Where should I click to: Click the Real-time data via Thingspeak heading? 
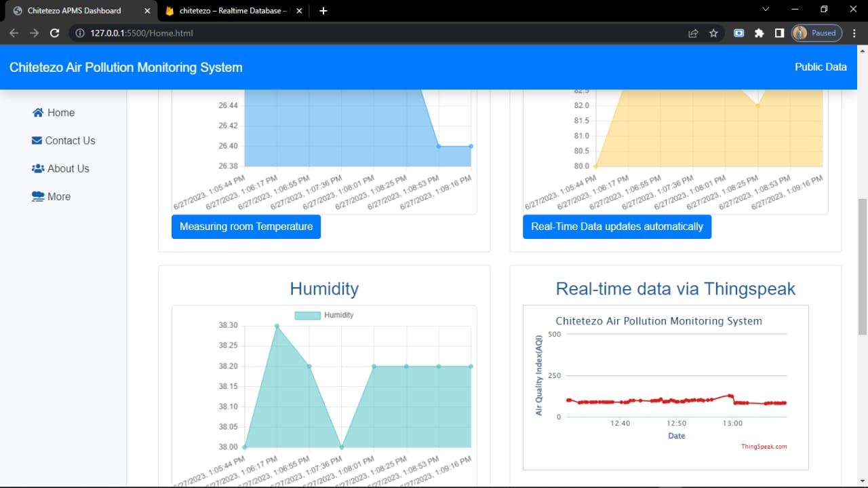coord(675,288)
